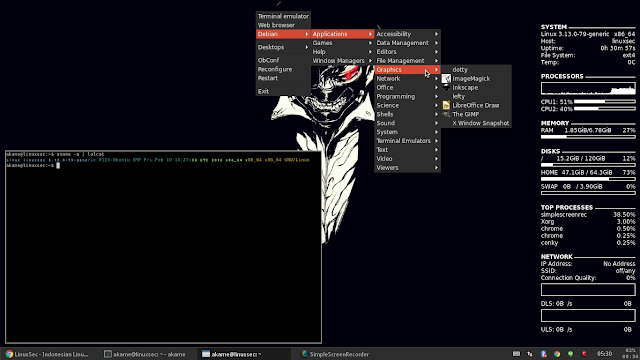Open the green Hangouts tray icon
Viewport: 640px width, 360px height.
tap(570, 354)
